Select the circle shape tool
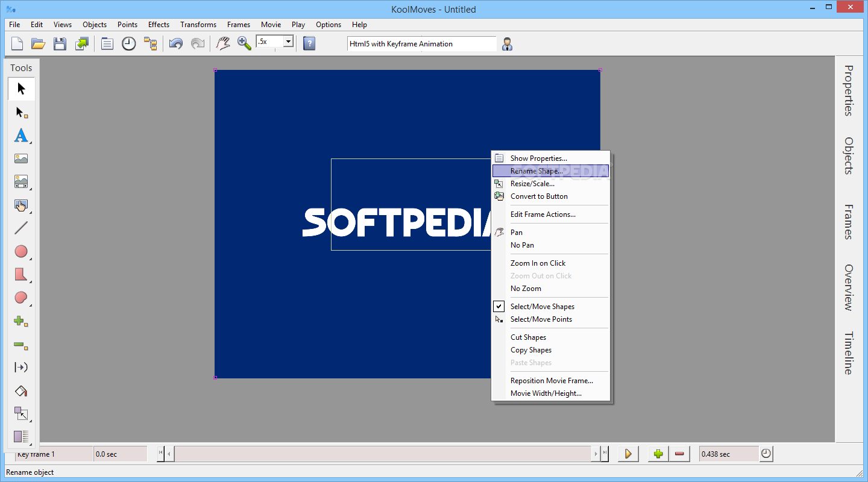Viewport: 868px width, 482px height. [x=21, y=251]
